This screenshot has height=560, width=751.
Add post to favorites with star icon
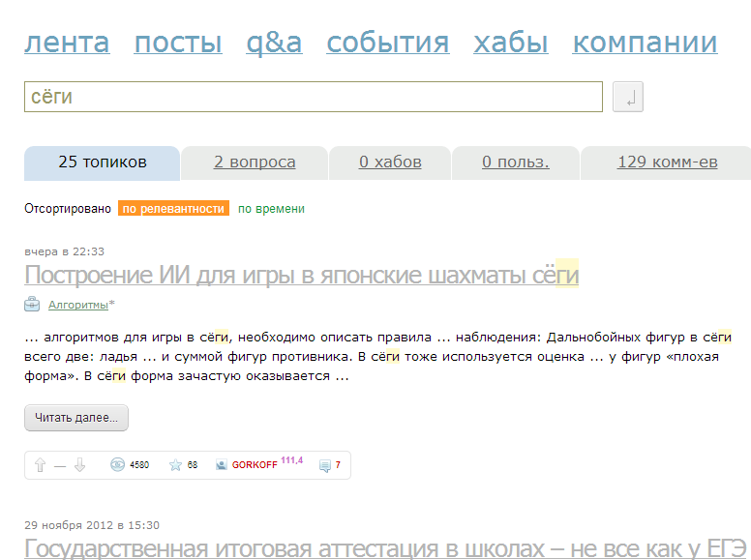click(x=175, y=465)
